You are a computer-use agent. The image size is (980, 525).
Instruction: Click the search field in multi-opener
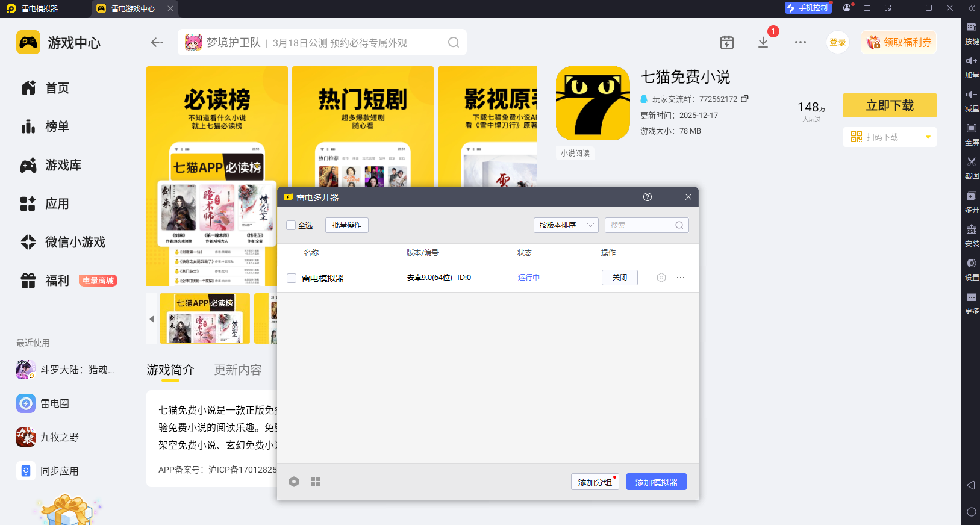(642, 225)
